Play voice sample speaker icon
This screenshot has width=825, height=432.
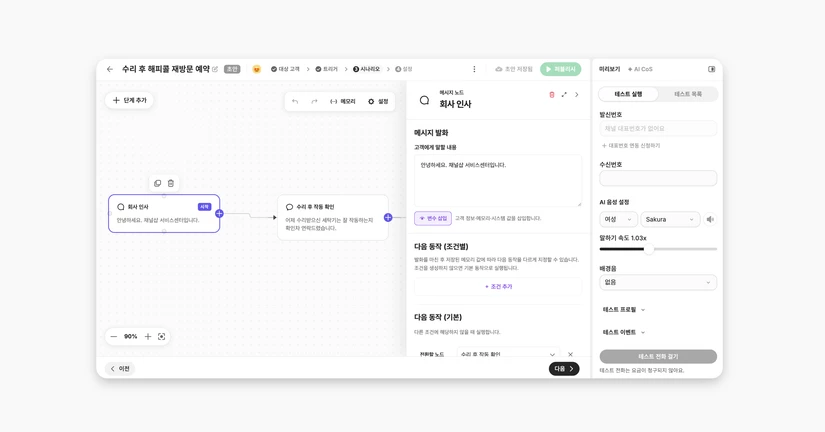pyautogui.click(x=710, y=219)
